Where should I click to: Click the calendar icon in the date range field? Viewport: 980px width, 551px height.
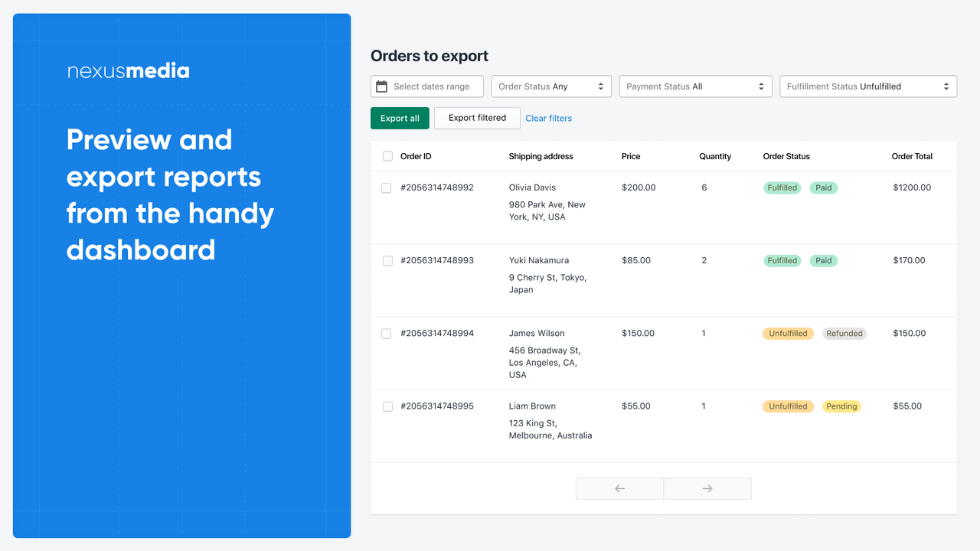click(382, 86)
